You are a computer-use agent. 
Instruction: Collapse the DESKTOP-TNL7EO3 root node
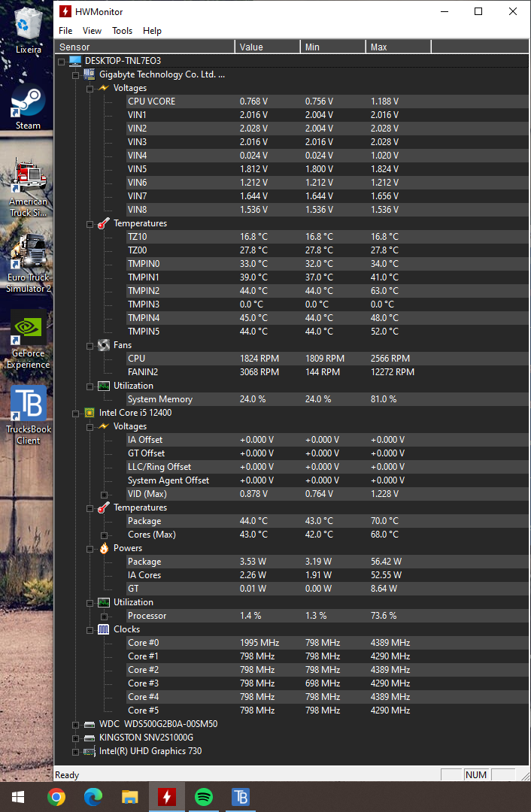[x=61, y=61]
